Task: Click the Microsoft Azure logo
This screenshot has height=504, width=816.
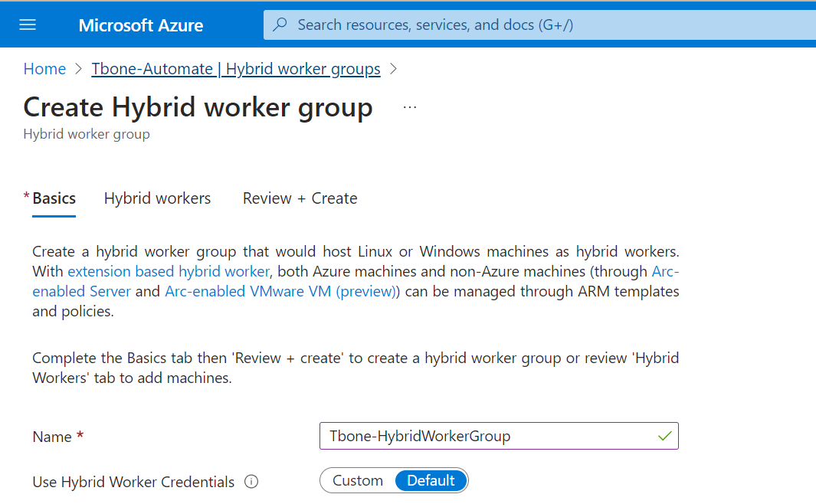Action: 140,25
